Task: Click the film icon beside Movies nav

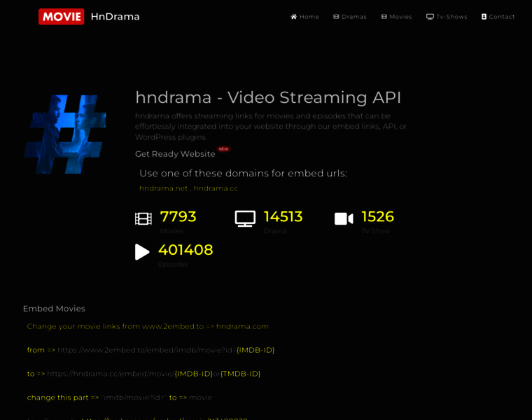Action: pyautogui.click(x=384, y=17)
